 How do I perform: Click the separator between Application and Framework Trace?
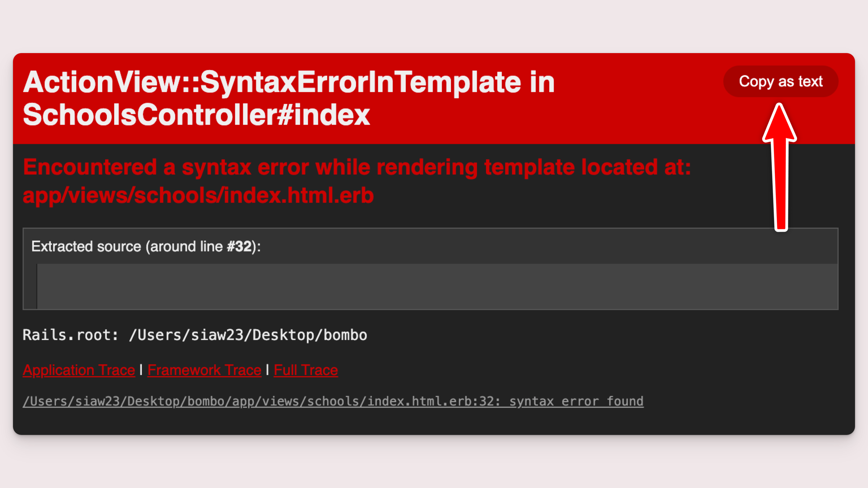tap(141, 370)
